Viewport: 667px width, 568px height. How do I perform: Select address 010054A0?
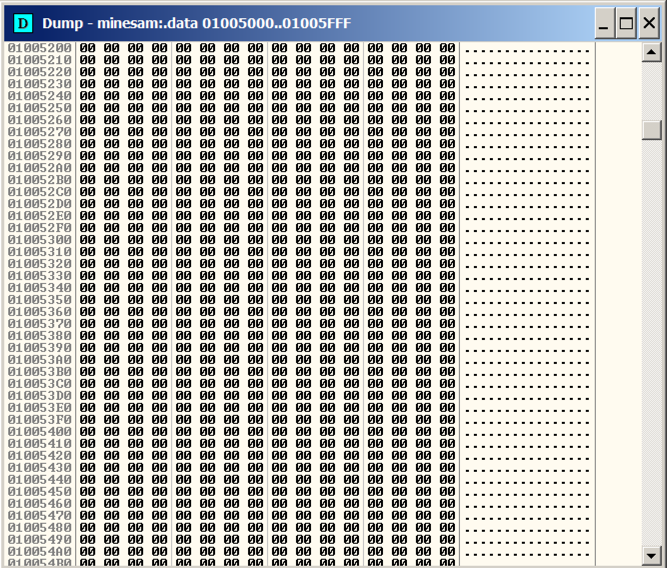[40, 552]
